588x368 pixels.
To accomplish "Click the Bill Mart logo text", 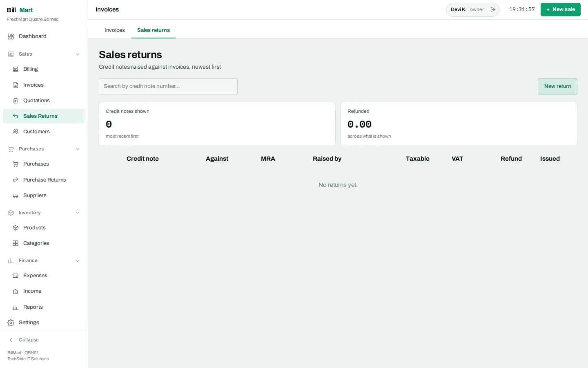I will pos(20,10).
